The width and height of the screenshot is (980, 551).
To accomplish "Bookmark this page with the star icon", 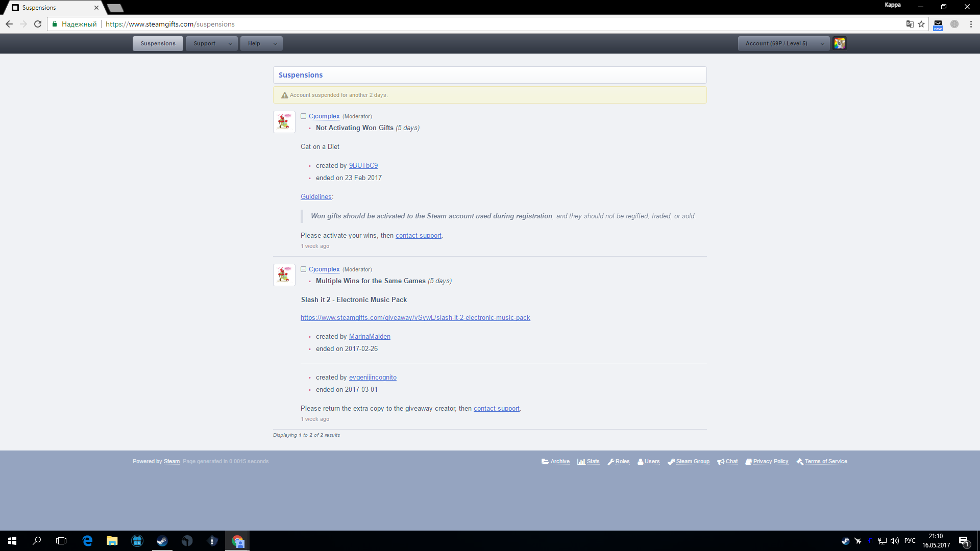I will pos(921,24).
